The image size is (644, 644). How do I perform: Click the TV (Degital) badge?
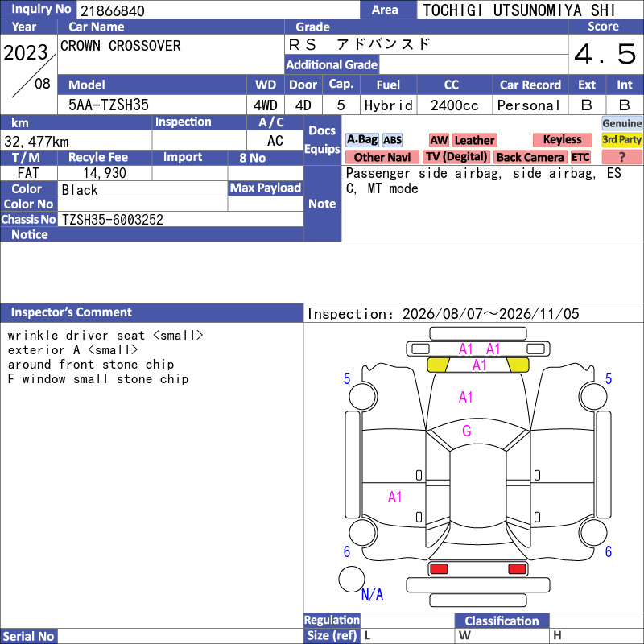point(456,157)
